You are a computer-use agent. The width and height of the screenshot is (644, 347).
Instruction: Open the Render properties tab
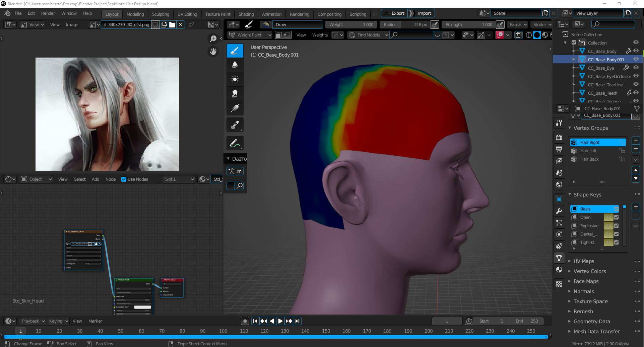tap(559, 138)
